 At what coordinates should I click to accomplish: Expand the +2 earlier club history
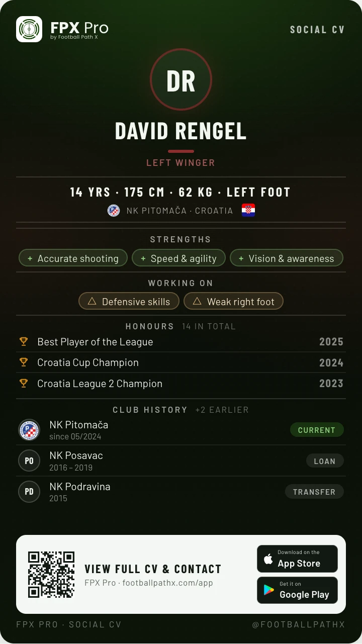[x=222, y=410]
